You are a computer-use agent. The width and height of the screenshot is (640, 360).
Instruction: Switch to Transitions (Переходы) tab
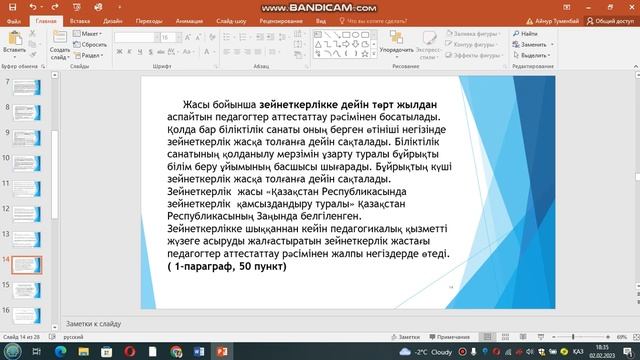pos(149,21)
